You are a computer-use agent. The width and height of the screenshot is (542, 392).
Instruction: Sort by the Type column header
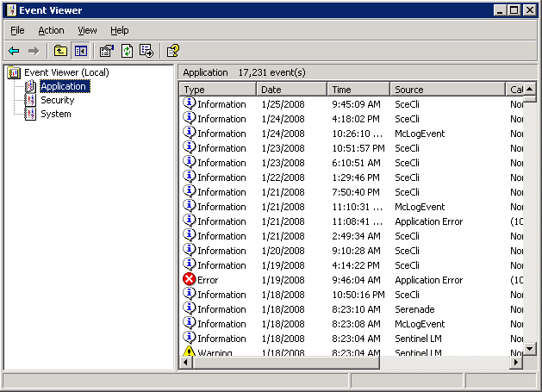click(x=218, y=90)
